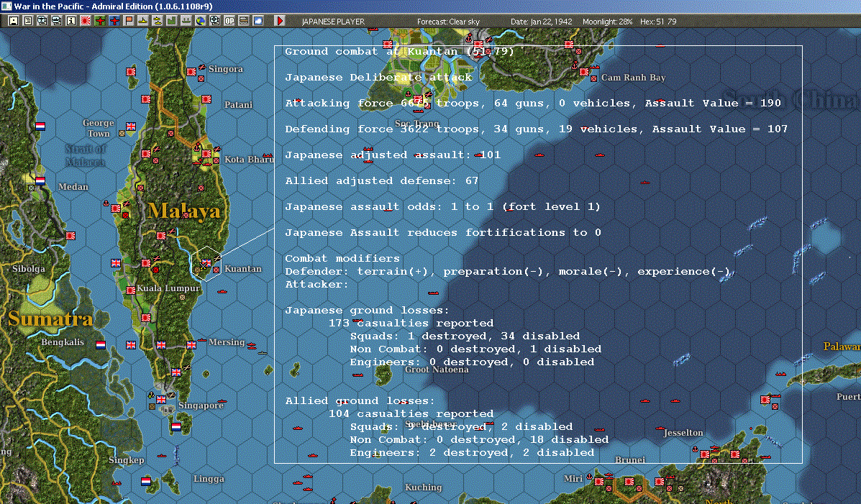Click the 'Allied adjusted defense: 67' line
This screenshot has width=861, height=504.
tap(382, 180)
